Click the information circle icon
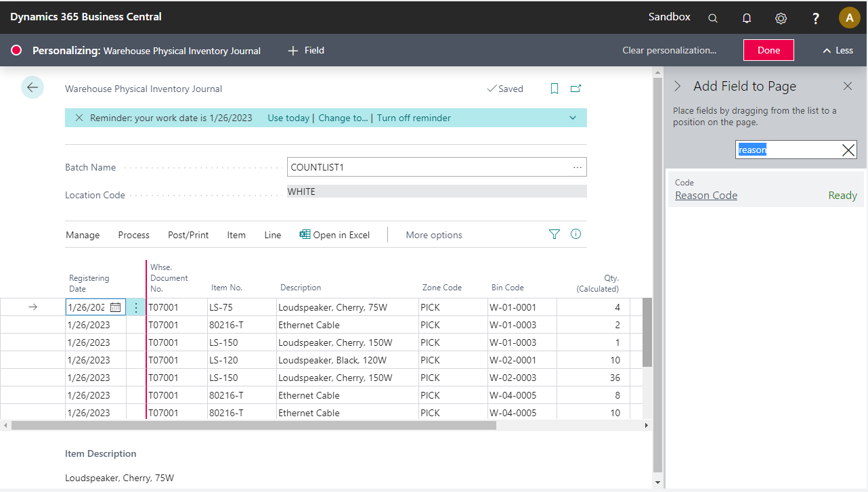Screen dimensions: 868x492 point(576,234)
